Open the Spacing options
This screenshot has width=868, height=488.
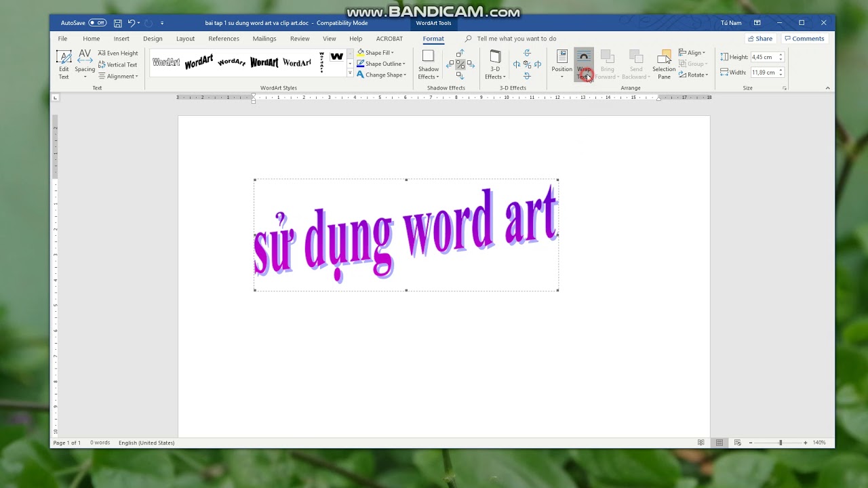pyautogui.click(x=85, y=64)
